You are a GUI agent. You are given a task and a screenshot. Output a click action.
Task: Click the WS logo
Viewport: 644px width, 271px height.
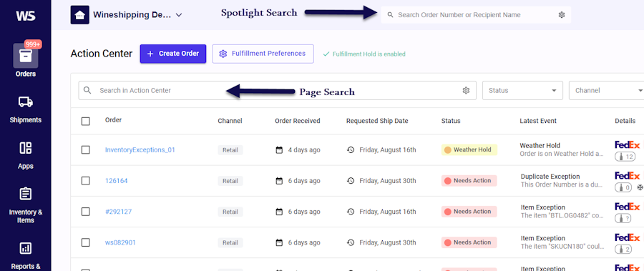[26, 16]
